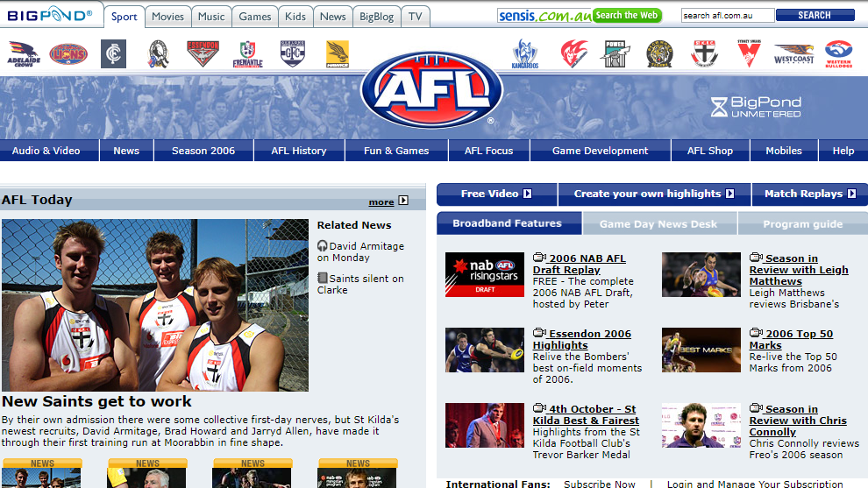
Task: Select the Broadband Features tab
Action: coord(508,223)
